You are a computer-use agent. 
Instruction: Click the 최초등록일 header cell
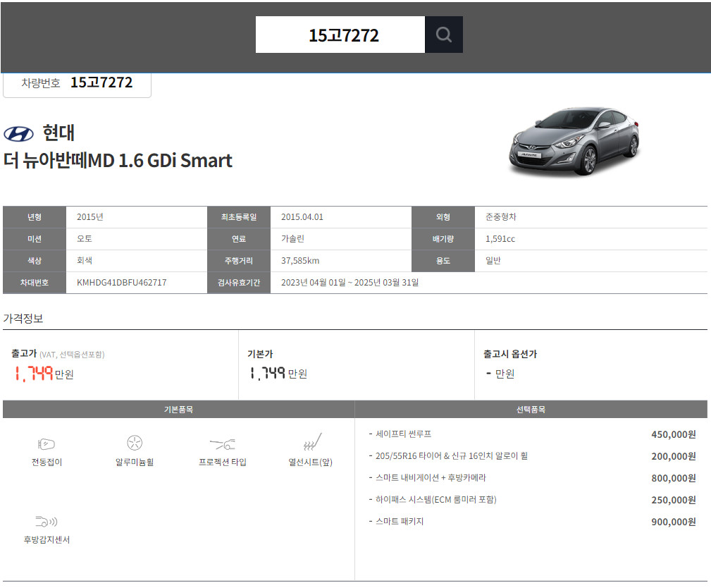coord(239,217)
